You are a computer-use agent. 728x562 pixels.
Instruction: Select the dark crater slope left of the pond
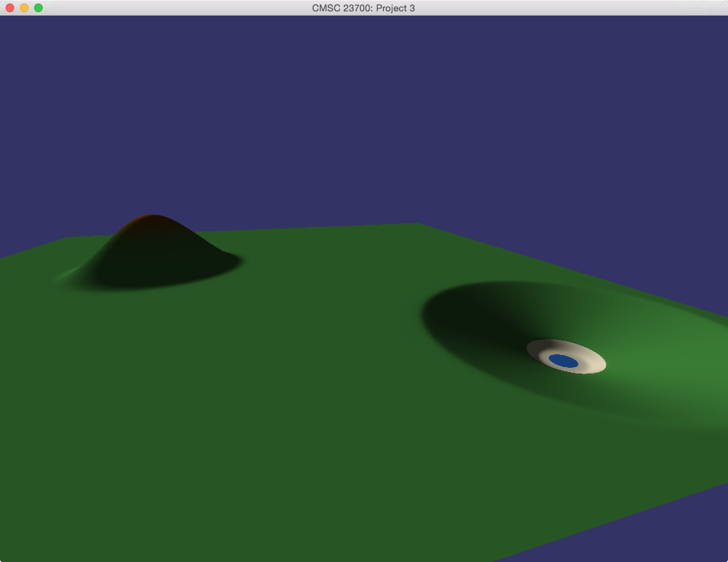click(469, 320)
